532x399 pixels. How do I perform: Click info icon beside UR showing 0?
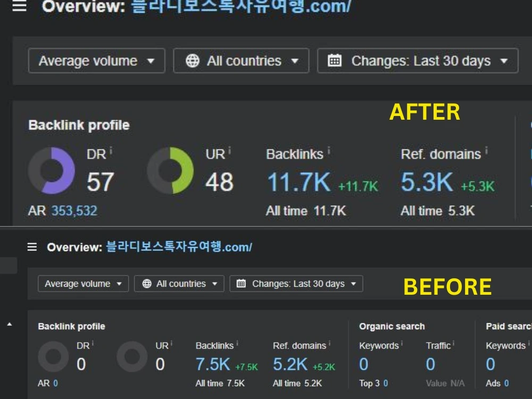click(x=171, y=344)
